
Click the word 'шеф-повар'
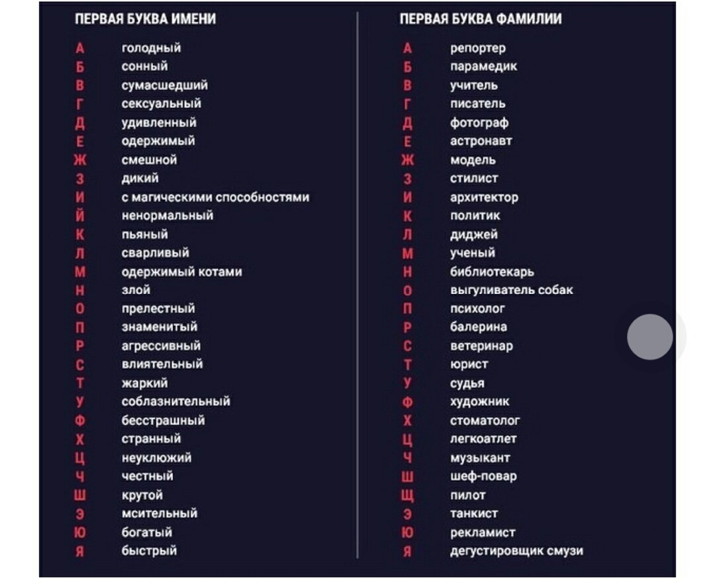pyautogui.click(x=483, y=476)
